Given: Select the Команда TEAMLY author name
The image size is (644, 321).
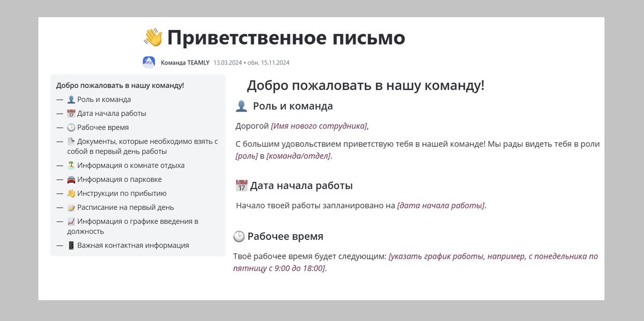Looking at the screenshot, I should point(185,62).
